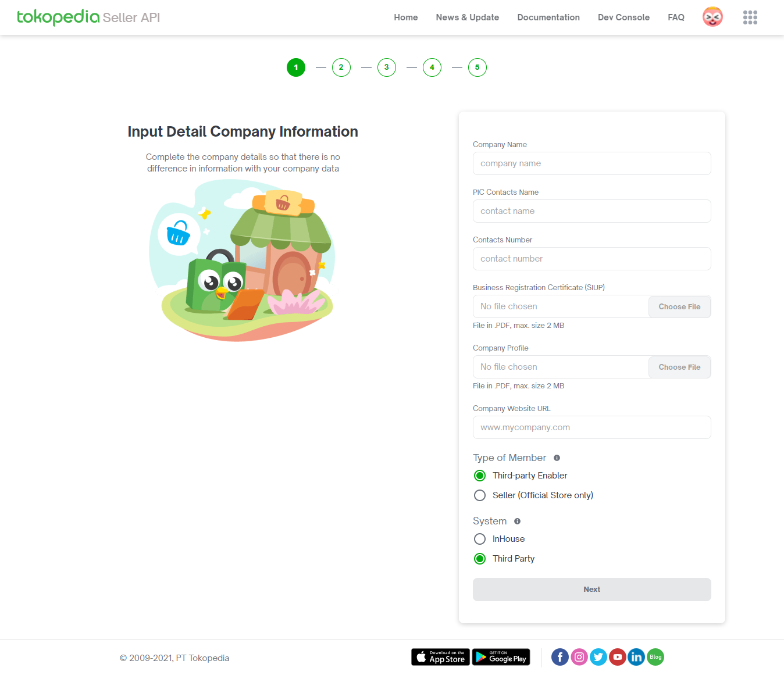Open Tokopedia Facebook page icon
The width and height of the screenshot is (784, 675).
[x=560, y=657]
